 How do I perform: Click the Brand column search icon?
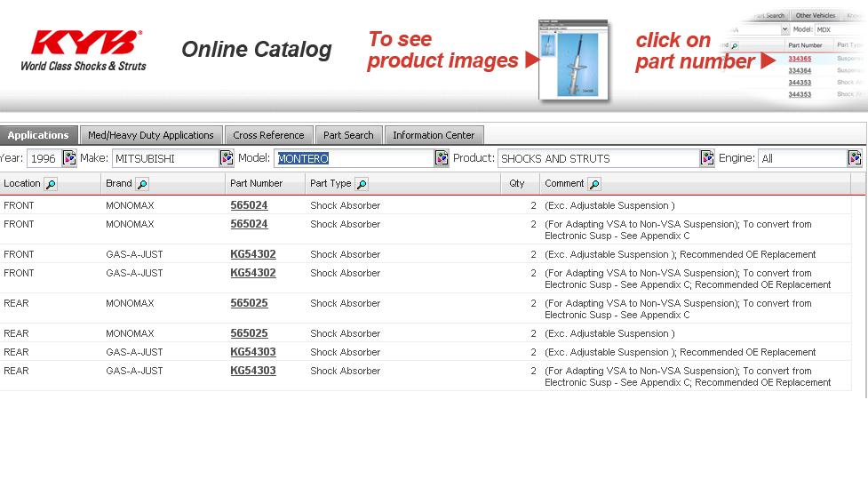pyautogui.click(x=142, y=184)
